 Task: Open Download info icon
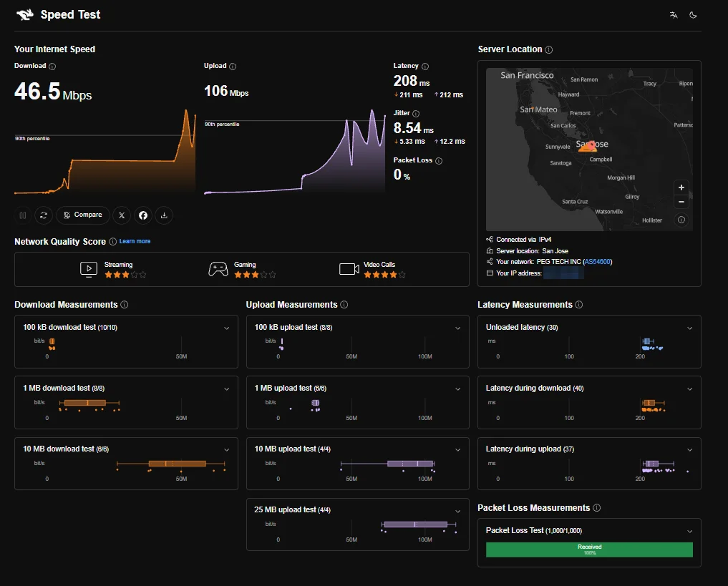pos(52,67)
